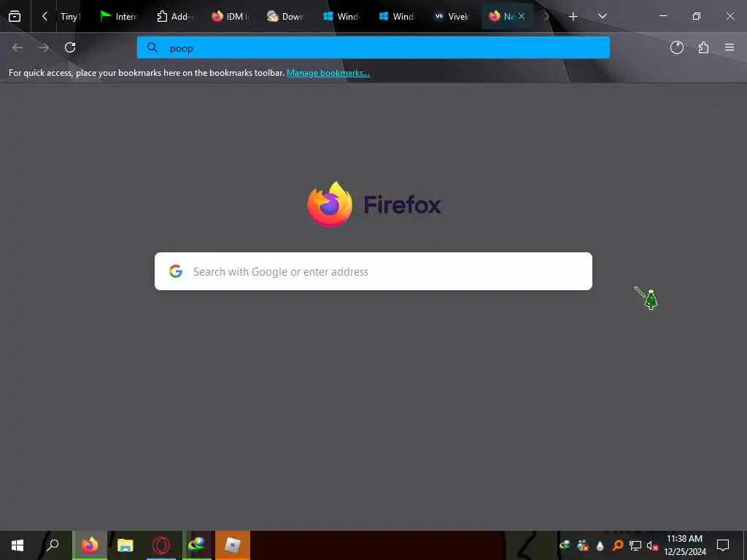Open the Windows Start menu
The image size is (747, 560).
point(18,545)
